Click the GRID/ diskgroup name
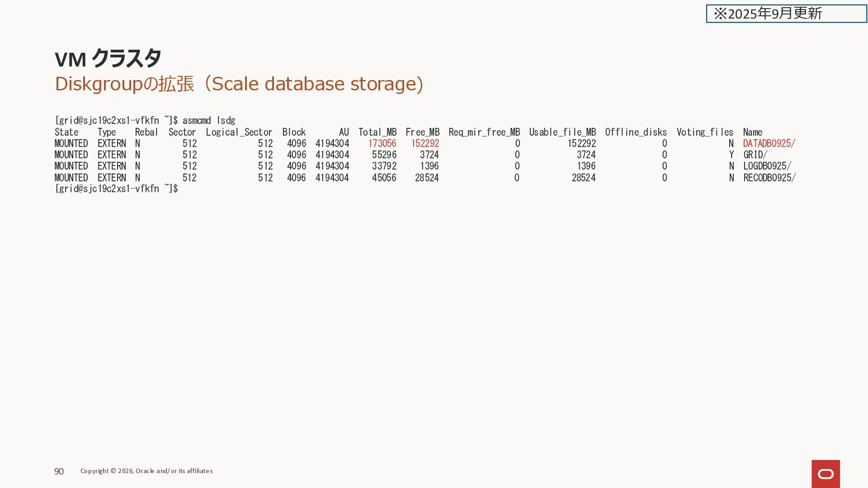Screen dimensions: 868x488 click(755, 155)
